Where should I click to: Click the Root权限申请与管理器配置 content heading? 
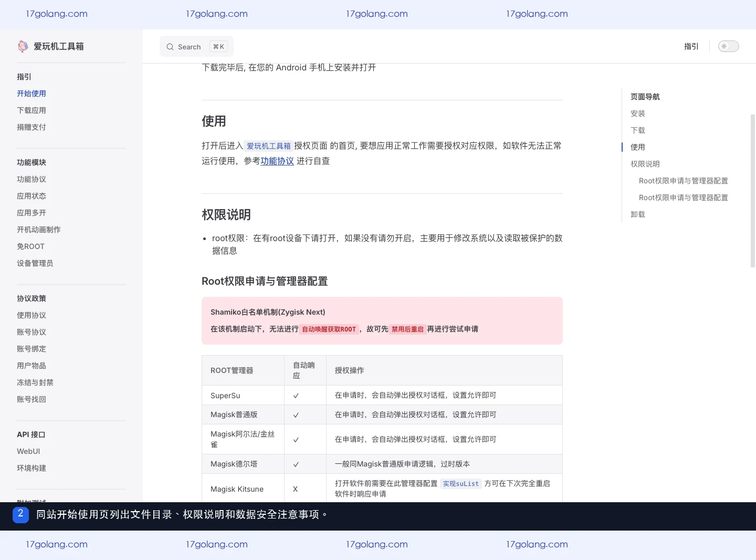coord(265,281)
